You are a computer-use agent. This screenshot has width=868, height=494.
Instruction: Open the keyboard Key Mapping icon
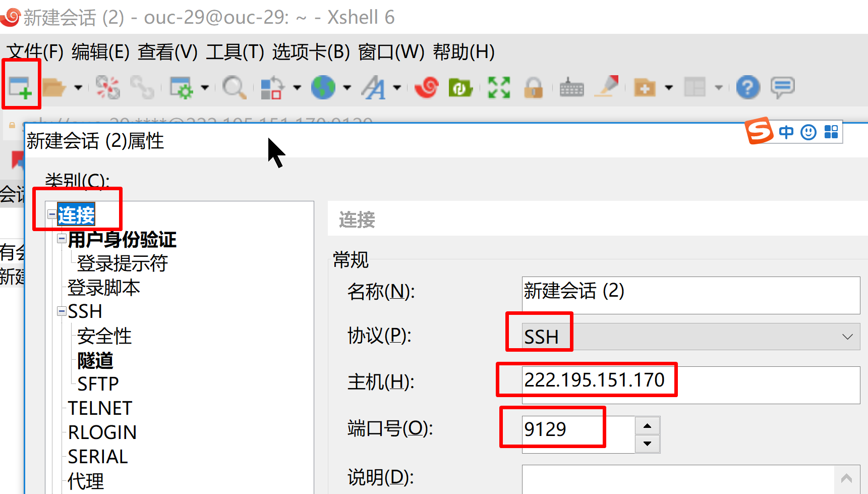(x=571, y=87)
